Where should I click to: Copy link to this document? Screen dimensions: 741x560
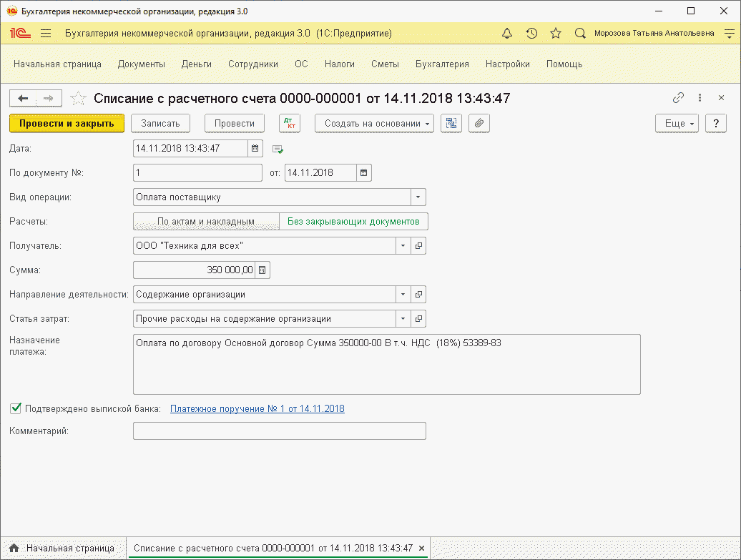678,98
